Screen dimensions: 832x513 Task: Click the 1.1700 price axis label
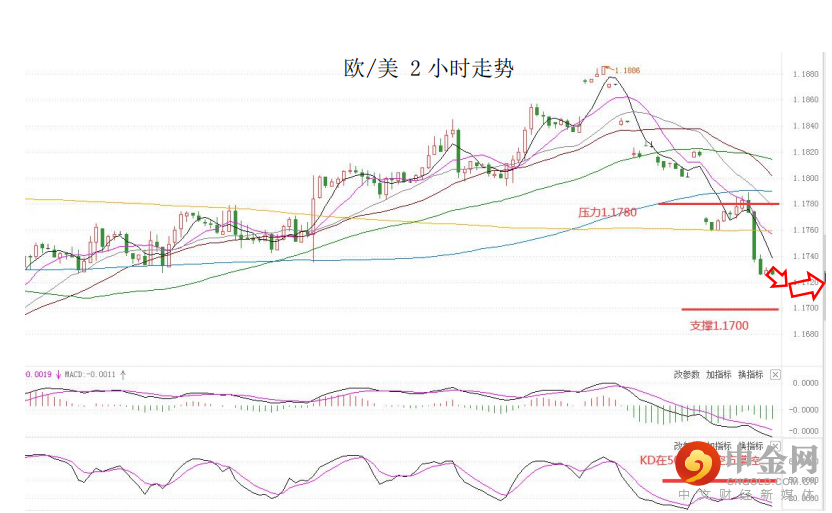tap(805, 308)
